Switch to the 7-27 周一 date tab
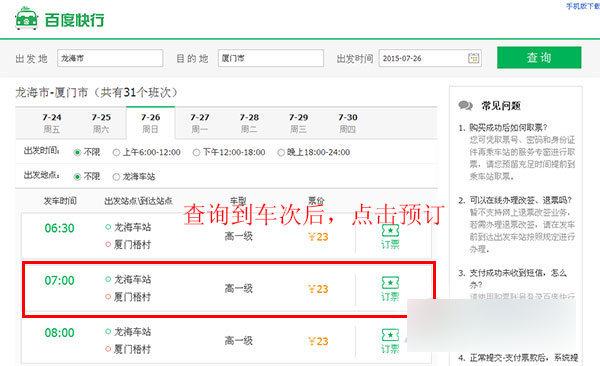This screenshot has height=366, width=600. click(x=200, y=123)
